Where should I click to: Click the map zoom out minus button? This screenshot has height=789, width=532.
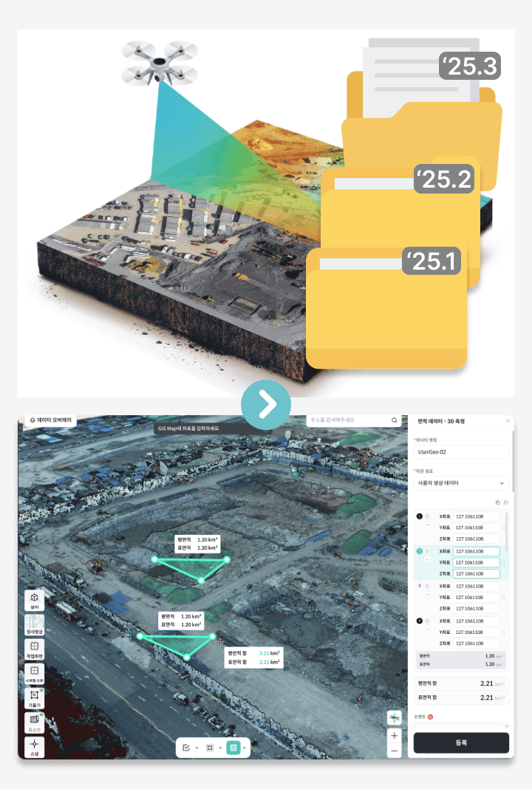point(395,750)
